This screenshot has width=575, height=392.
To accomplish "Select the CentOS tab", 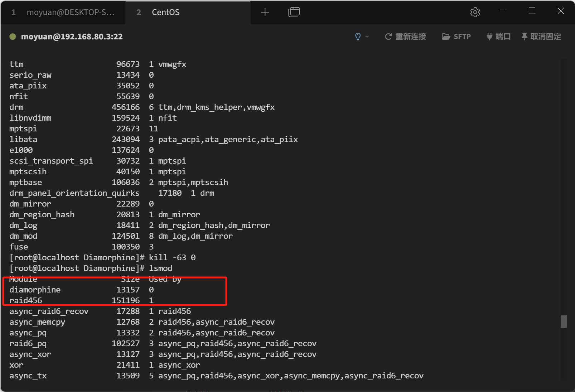I will (x=165, y=13).
